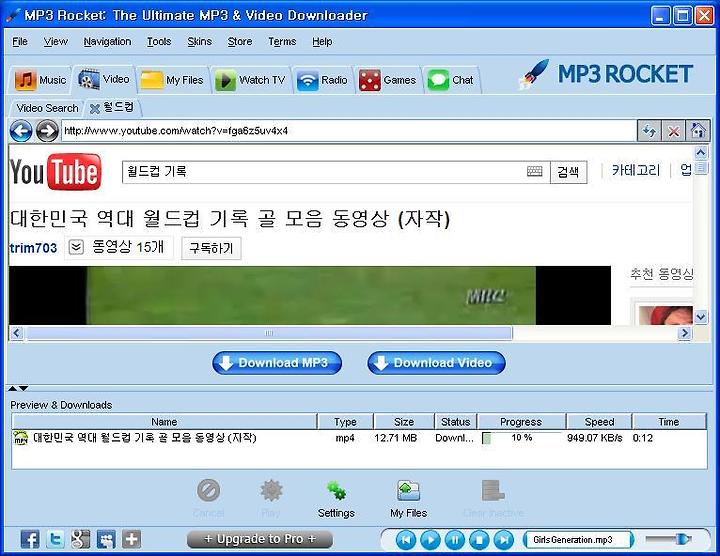The image size is (720, 556).
Task: Open the Terms menu
Action: 282,42
